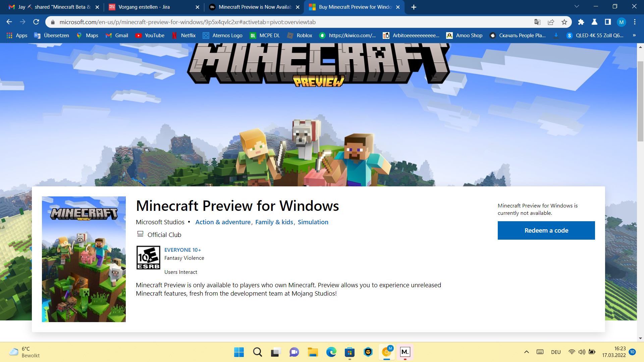
Task: Open Chrome three-dot menu
Action: [x=635, y=22]
